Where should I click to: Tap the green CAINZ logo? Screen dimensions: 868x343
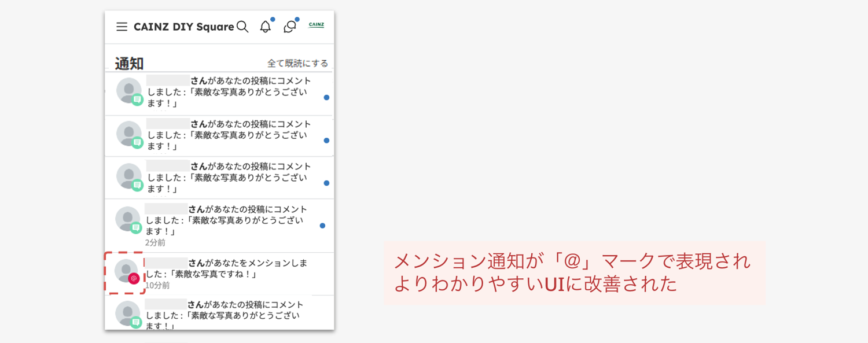(x=317, y=25)
